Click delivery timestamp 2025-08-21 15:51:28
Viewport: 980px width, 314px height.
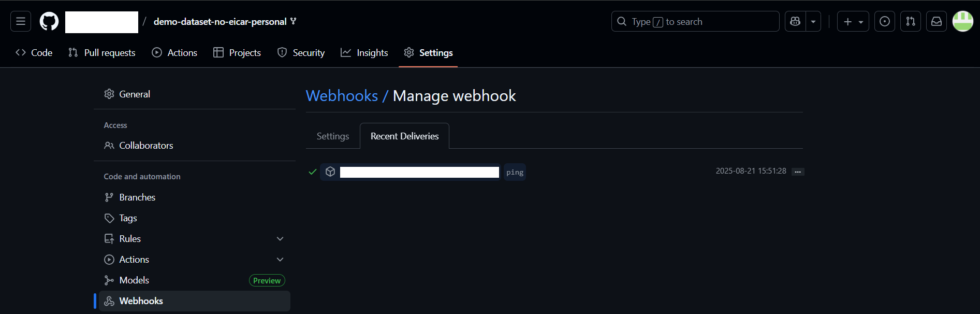coord(751,171)
